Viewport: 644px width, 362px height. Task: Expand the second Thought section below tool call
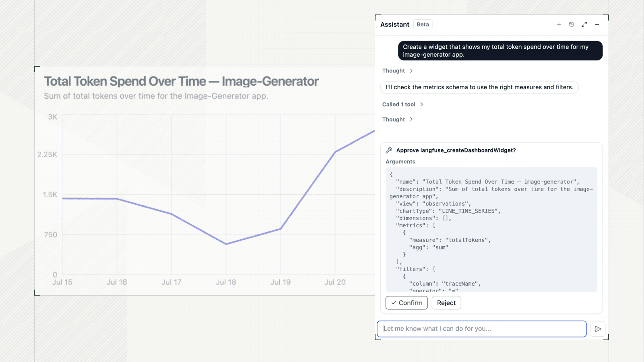(x=397, y=119)
